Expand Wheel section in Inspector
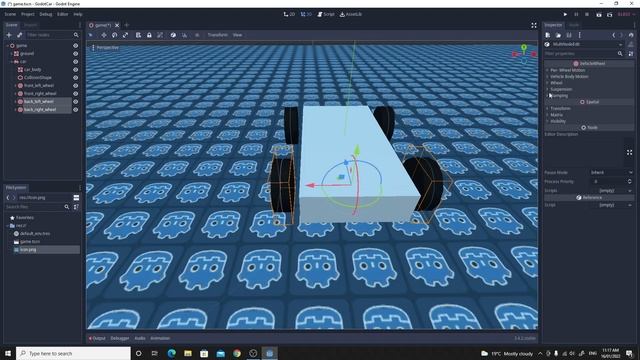Image resolution: width=640 pixels, height=360 pixels. (589, 83)
